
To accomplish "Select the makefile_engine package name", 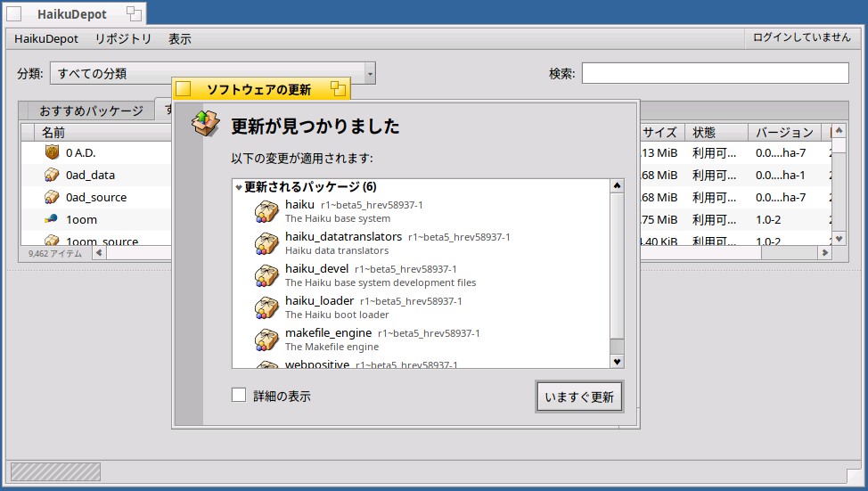I will [328, 332].
